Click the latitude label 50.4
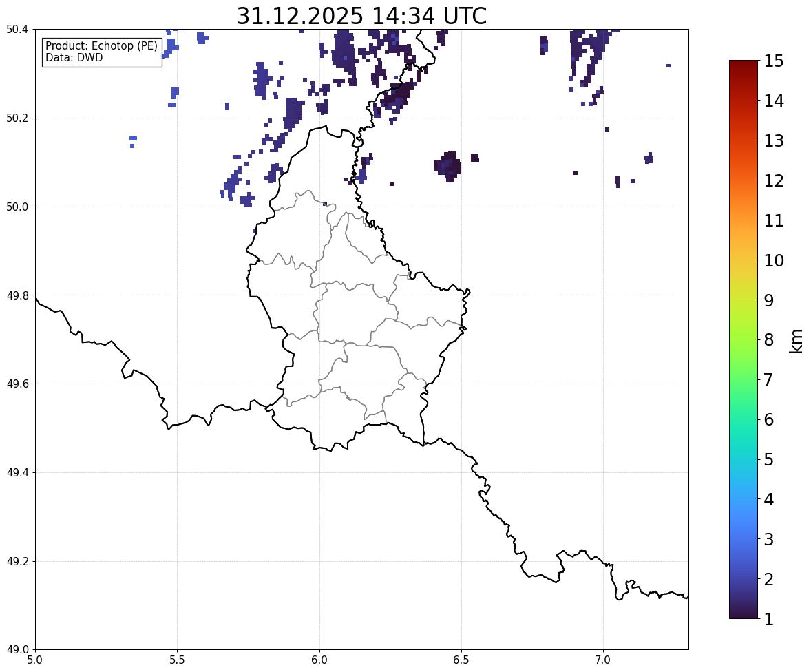 tap(17, 30)
